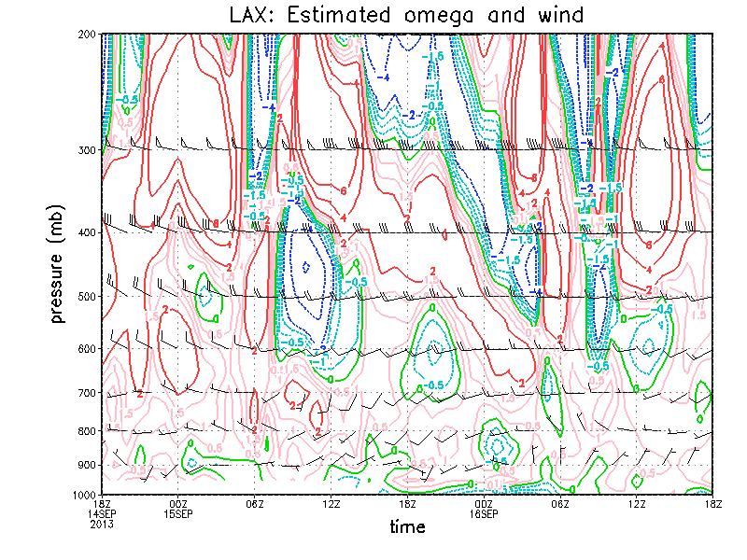Select the 1000 pressure tick label
The width and height of the screenshot is (747, 560).
click(x=84, y=495)
